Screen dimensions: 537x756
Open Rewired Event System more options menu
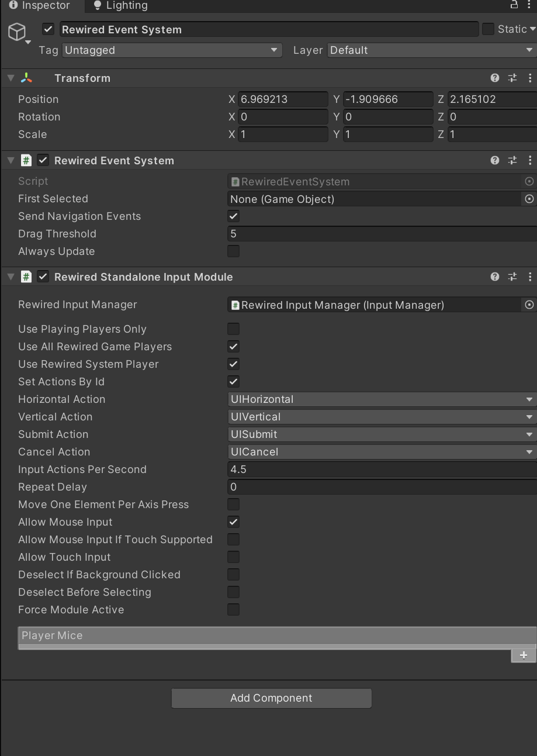pos(530,160)
